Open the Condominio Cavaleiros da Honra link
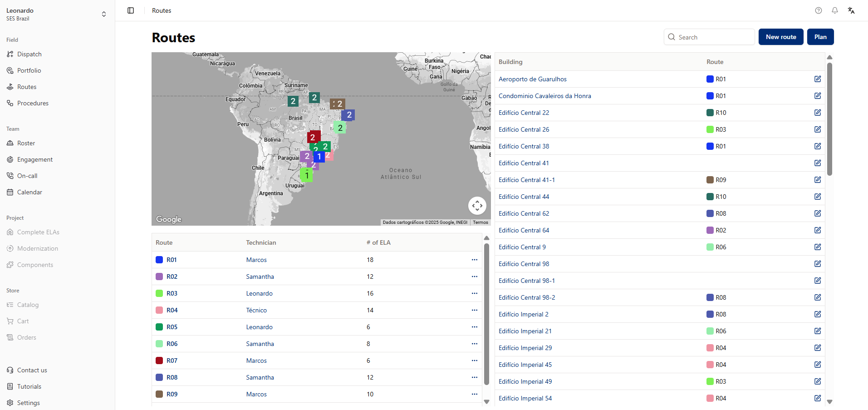Viewport: 868px width, 410px height. coord(544,96)
